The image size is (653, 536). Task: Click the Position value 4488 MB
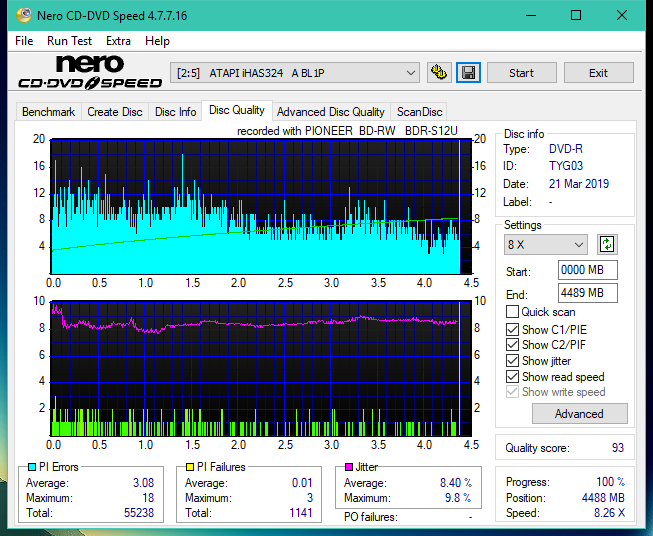coord(603,498)
